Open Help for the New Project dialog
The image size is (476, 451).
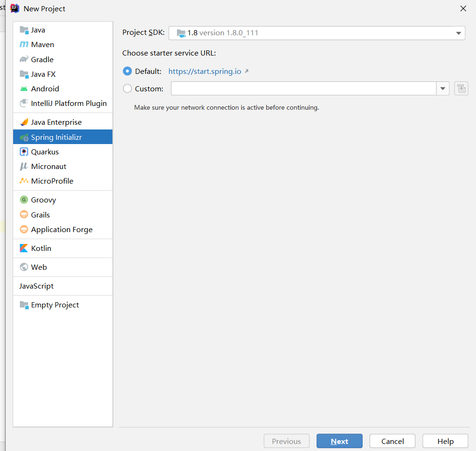(445, 441)
